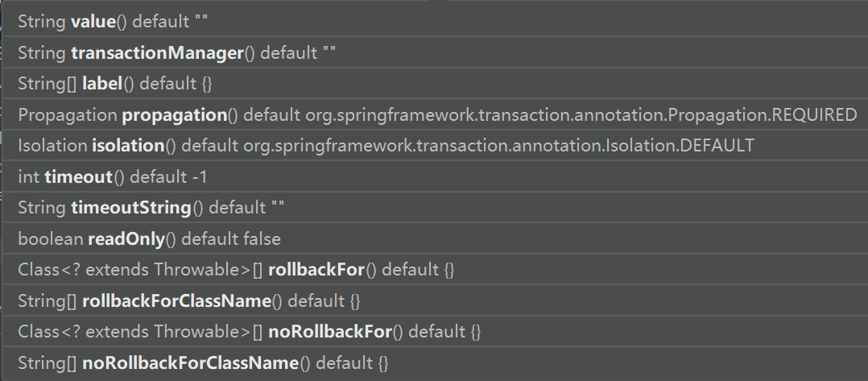The image size is (868, 381).
Task: Click the bold propagation parameter name
Action: pos(174,115)
